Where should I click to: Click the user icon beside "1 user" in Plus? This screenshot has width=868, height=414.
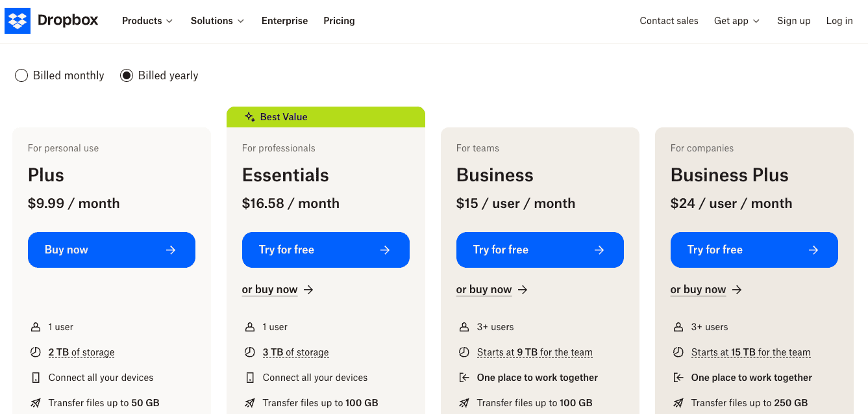tap(36, 326)
